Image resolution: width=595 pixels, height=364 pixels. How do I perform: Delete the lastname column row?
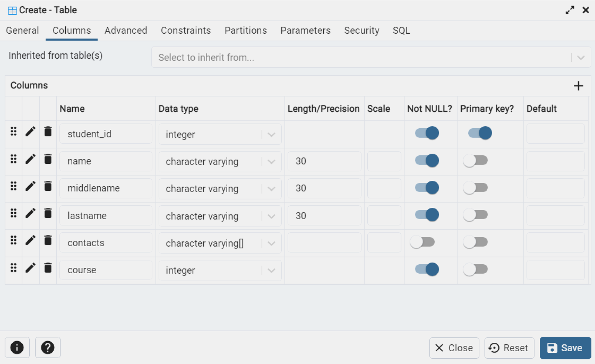click(x=48, y=213)
